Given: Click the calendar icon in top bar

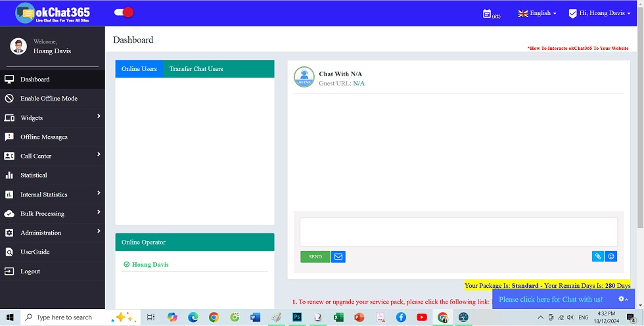Looking at the screenshot, I should (487, 13).
